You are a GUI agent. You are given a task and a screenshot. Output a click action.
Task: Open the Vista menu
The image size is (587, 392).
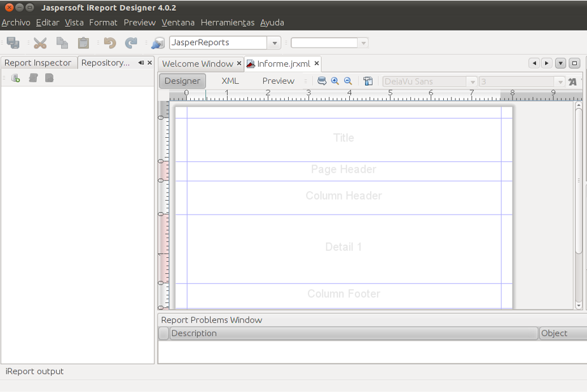click(74, 22)
